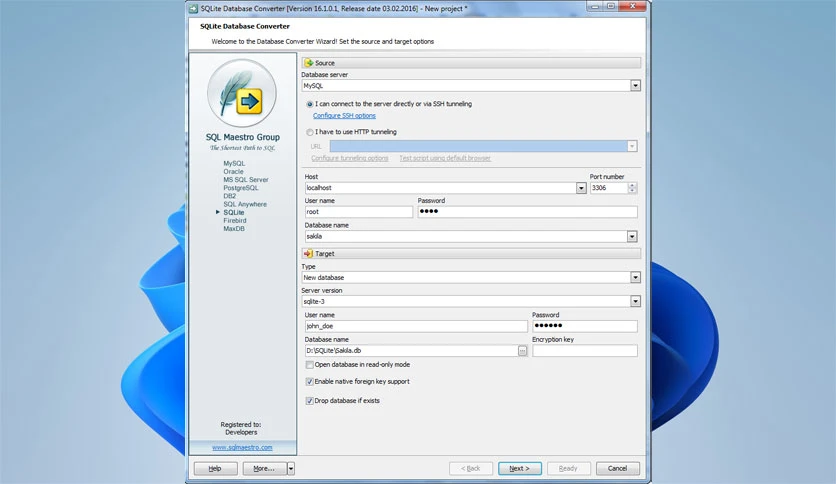Minimize the Database Converter window
The image size is (836, 484).
[x=595, y=6]
